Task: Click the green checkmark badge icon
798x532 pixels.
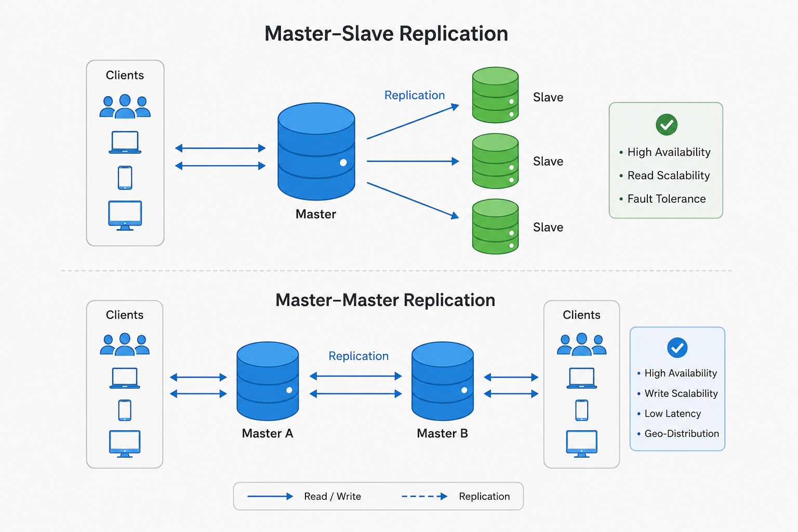Action: 667,125
